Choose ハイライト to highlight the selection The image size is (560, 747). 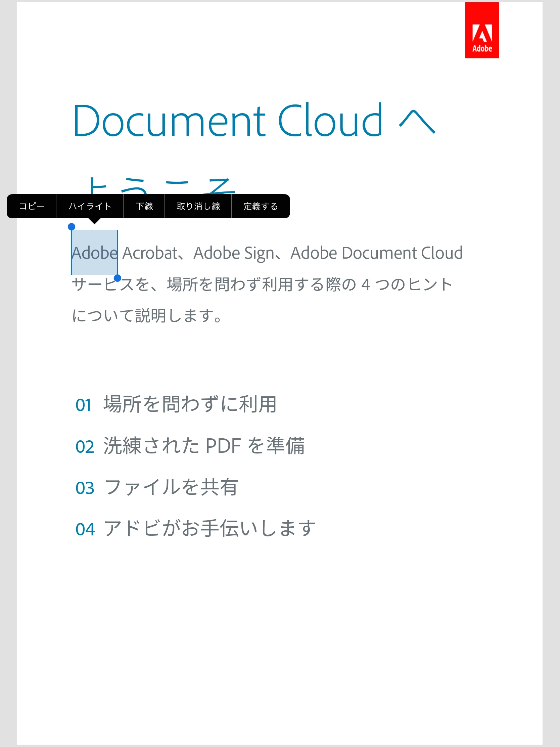point(90,206)
